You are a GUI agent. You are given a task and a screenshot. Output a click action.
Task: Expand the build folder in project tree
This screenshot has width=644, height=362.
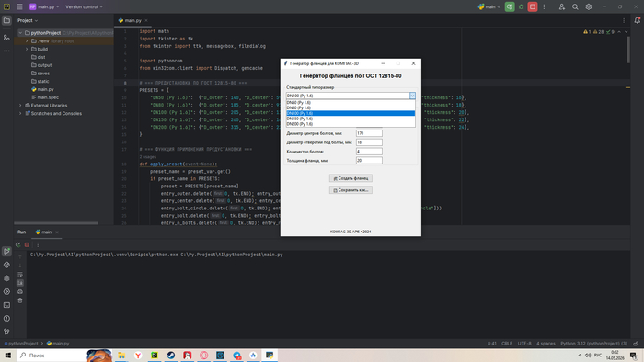(x=27, y=50)
